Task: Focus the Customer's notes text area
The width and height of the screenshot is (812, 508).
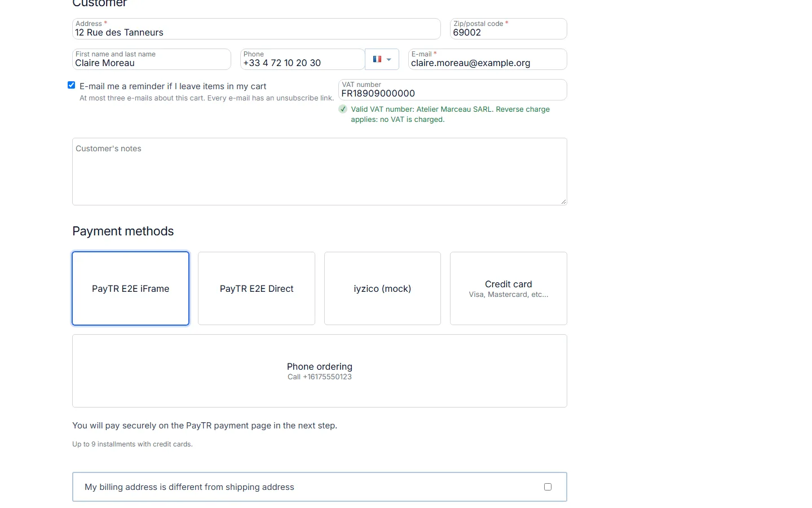Action: (320, 172)
